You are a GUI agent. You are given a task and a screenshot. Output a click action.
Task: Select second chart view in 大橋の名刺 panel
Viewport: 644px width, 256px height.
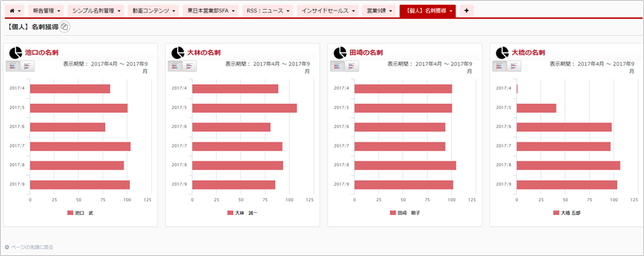pyautogui.click(x=514, y=66)
